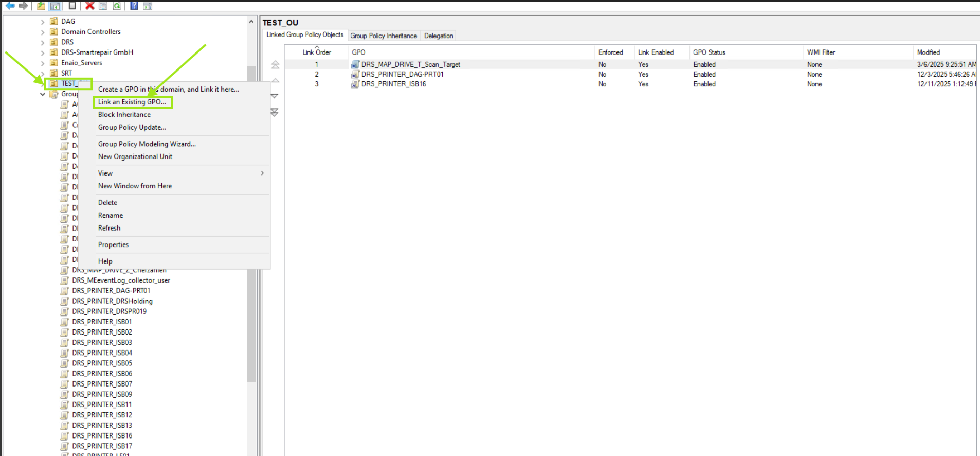Sort list by the Link Order column header

(317, 52)
